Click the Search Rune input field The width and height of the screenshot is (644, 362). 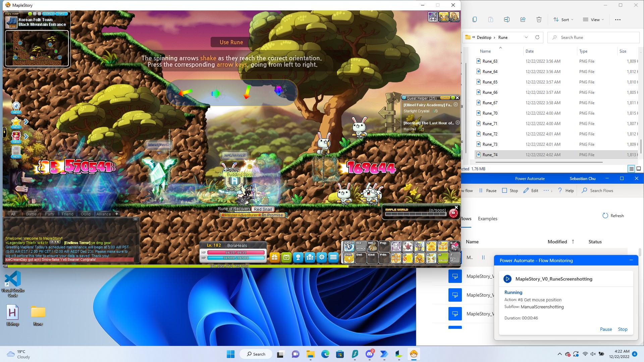[x=593, y=37]
